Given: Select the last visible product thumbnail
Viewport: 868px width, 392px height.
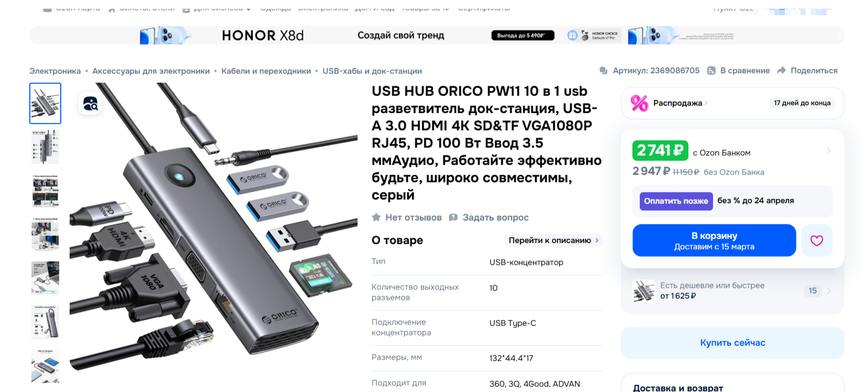Looking at the screenshot, I should [x=46, y=366].
